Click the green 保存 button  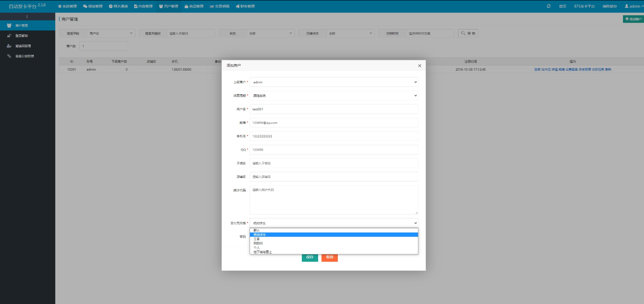point(310,257)
